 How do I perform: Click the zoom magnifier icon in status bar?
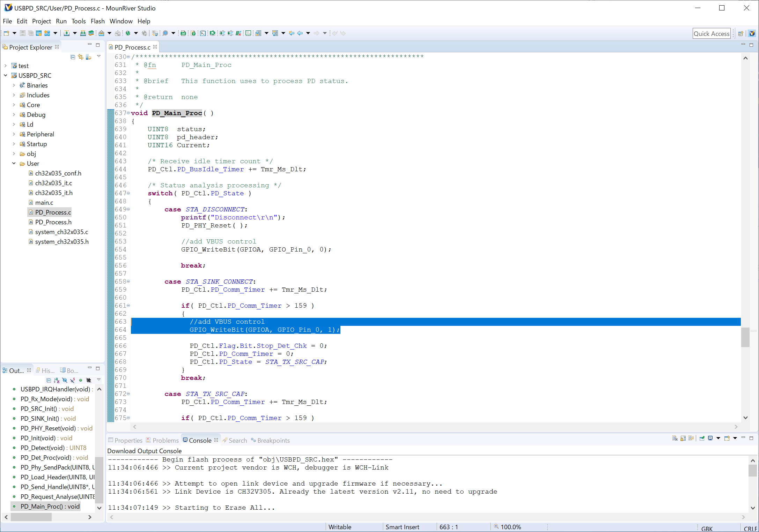[496, 527]
